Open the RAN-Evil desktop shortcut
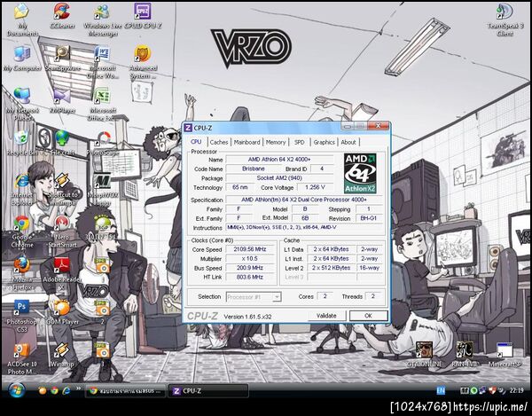532x416 pixels. [465, 354]
